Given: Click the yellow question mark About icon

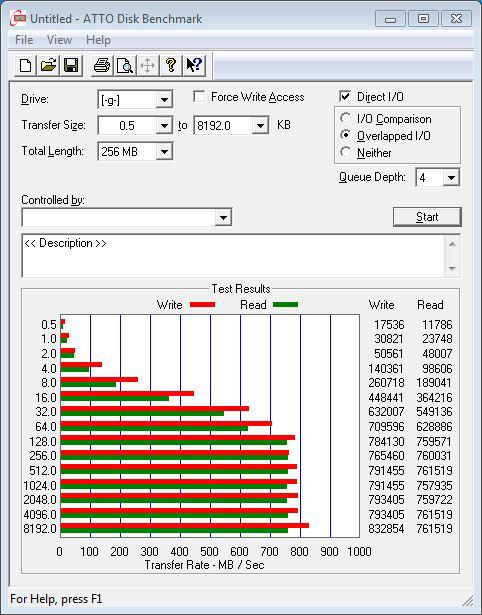Looking at the screenshot, I should pyautogui.click(x=171, y=65).
